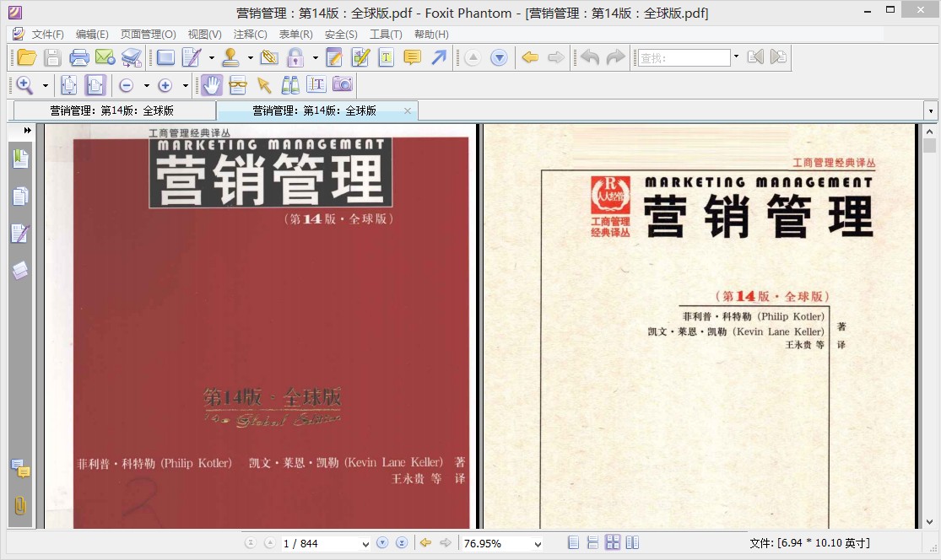Open the 文件(F) menu
The image size is (941, 560).
[x=47, y=35]
